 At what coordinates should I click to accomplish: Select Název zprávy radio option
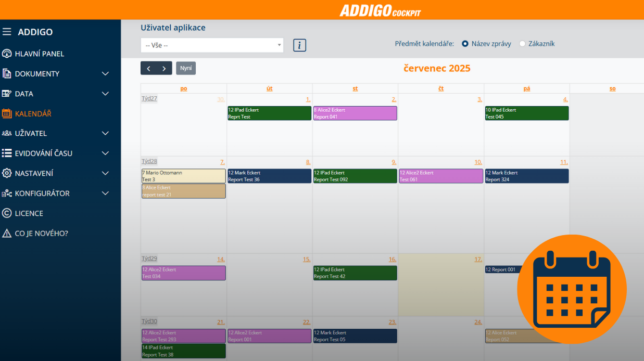[x=465, y=44]
